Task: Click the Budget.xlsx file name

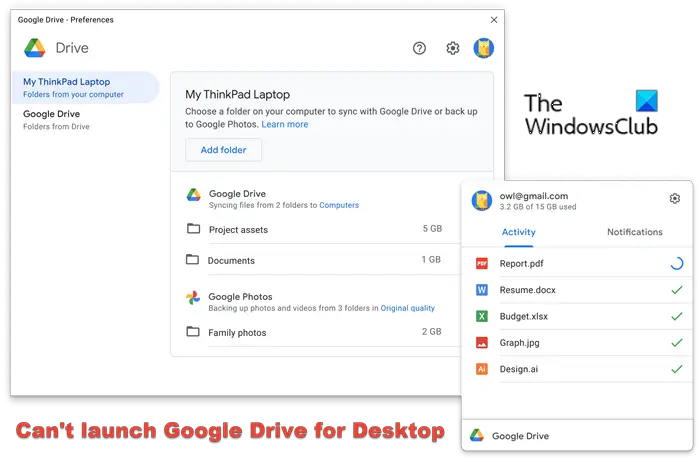Action: 524,316
